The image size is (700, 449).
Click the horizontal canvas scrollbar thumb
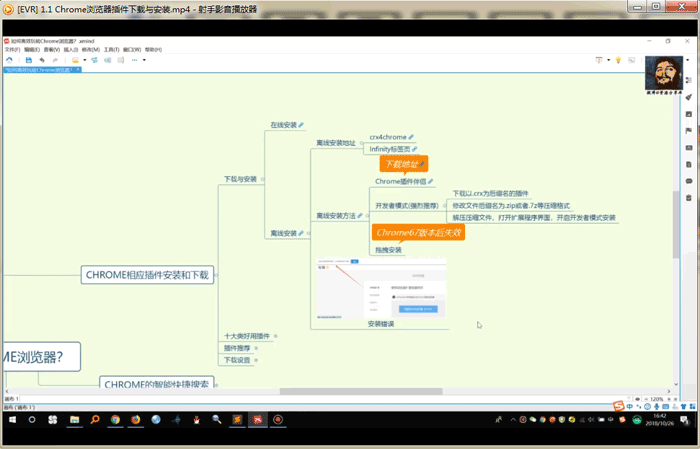point(361,391)
